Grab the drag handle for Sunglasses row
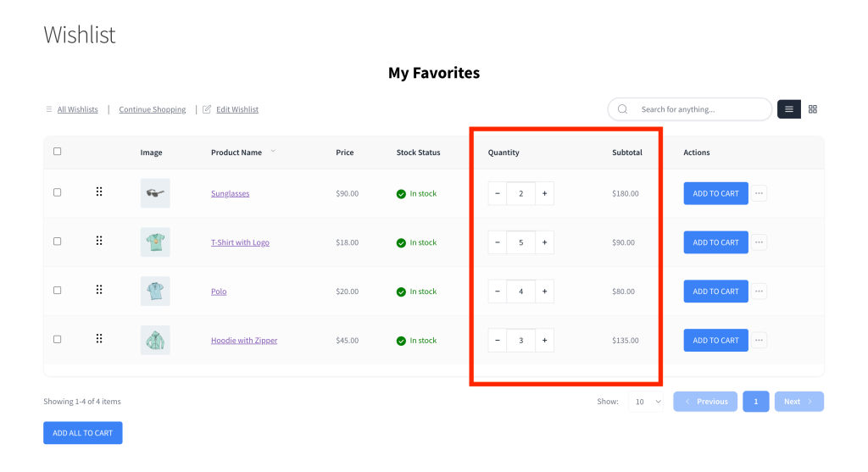This screenshot has width=868, height=472. 99,192
